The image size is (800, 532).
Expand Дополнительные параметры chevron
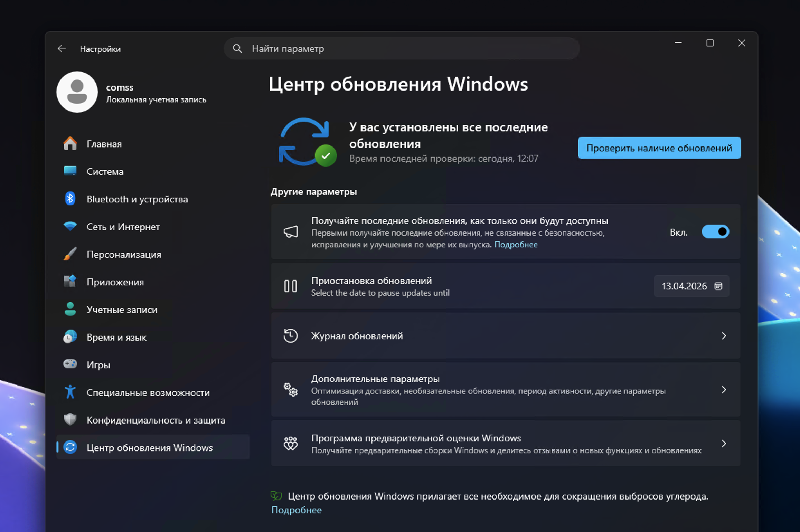coord(724,390)
